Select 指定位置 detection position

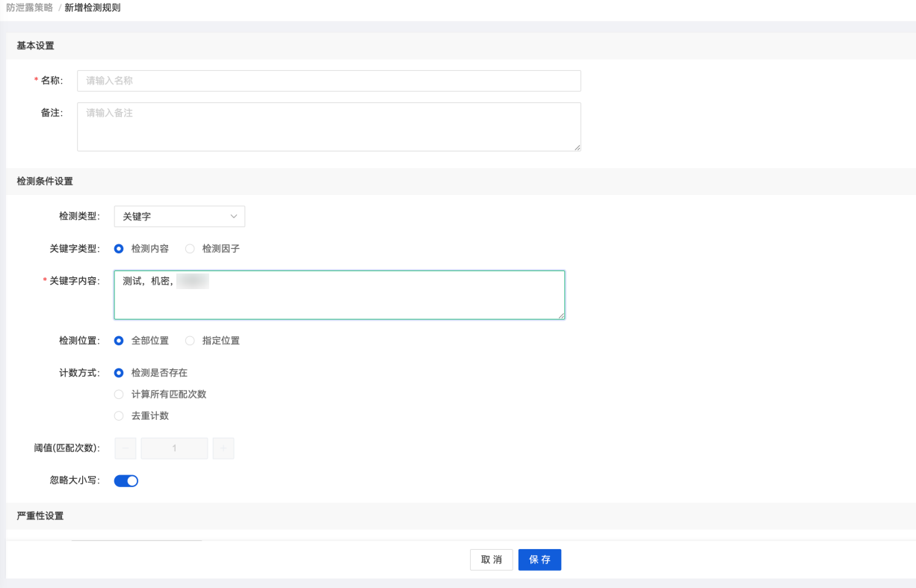coord(190,341)
